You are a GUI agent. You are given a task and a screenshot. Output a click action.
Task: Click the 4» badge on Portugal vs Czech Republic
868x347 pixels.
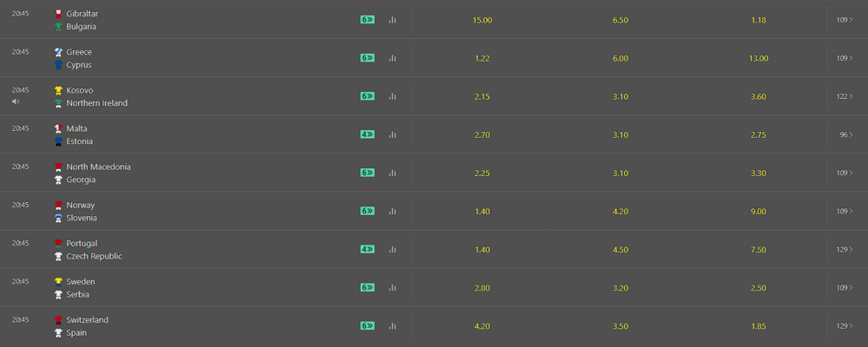[x=367, y=249]
